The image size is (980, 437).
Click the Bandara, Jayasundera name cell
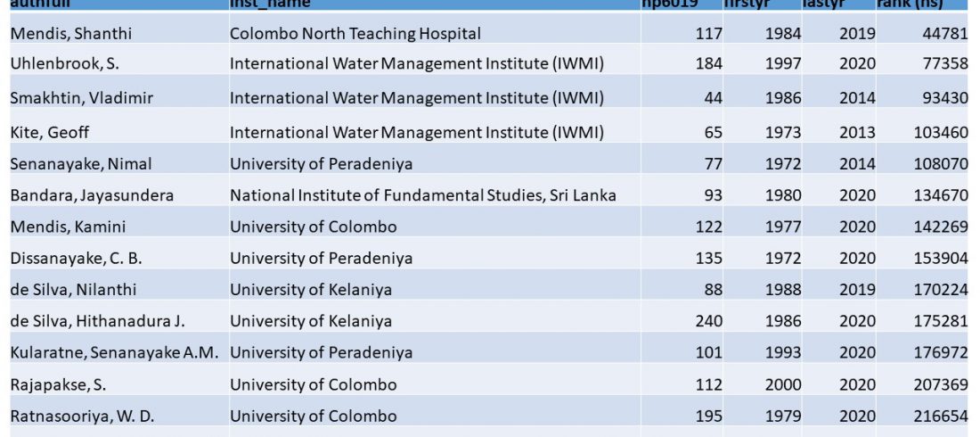[92, 195]
